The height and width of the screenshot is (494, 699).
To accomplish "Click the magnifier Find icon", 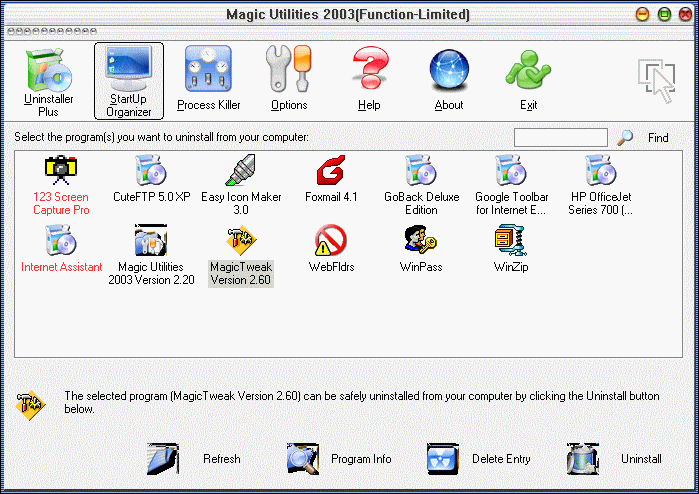I will pyautogui.click(x=625, y=137).
